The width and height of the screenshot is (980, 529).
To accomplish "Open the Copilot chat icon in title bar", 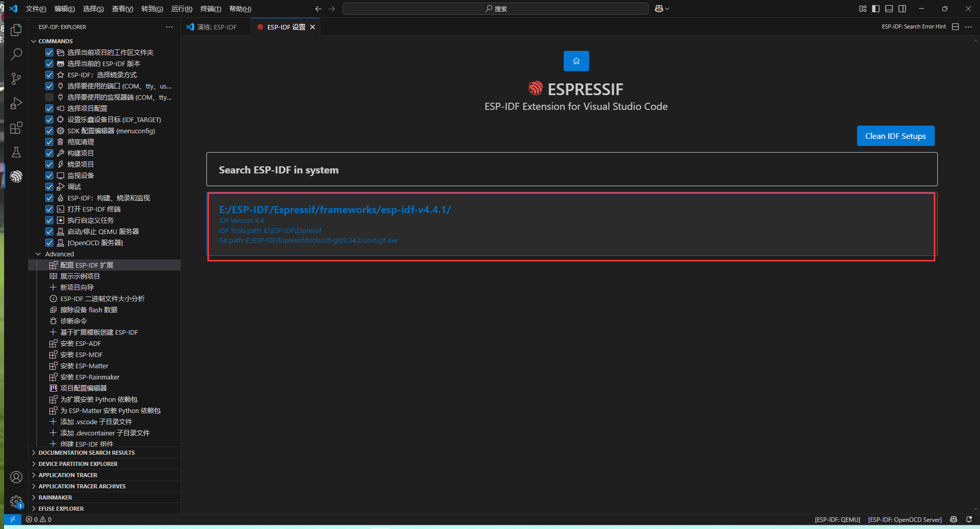I will click(x=659, y=9).
